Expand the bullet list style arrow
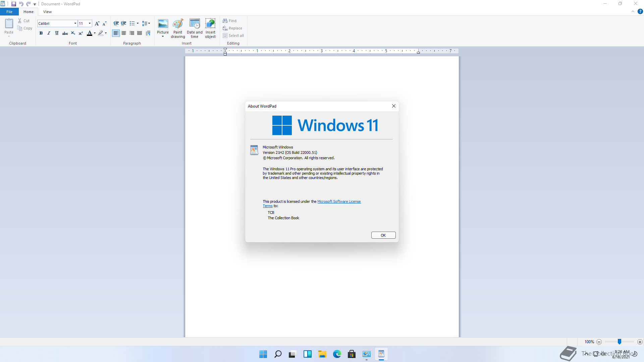The width and height of the screenshot is (644, 362). point(138,23)
